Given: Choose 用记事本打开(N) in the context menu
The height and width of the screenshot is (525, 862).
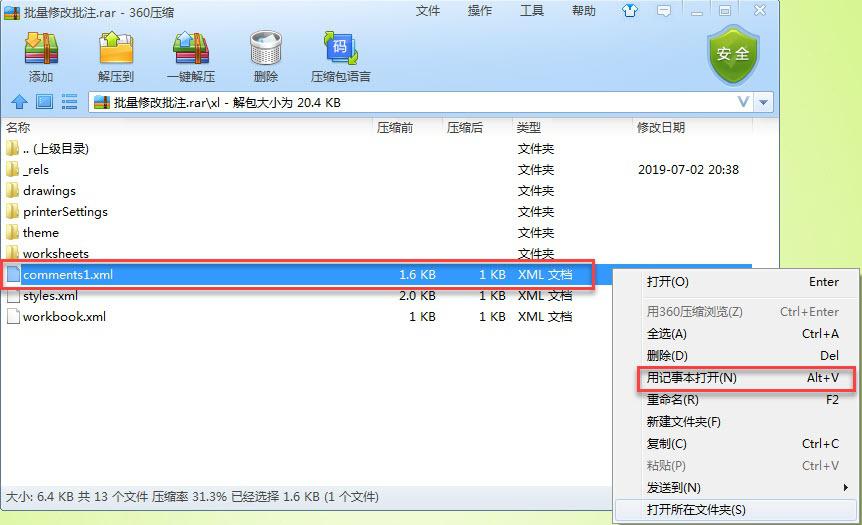Looking at the screenshot, I should [736, 378].
